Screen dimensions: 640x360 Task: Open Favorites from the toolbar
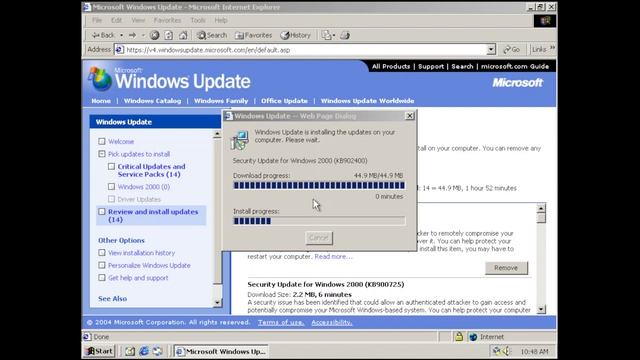[x=253, y=36]
